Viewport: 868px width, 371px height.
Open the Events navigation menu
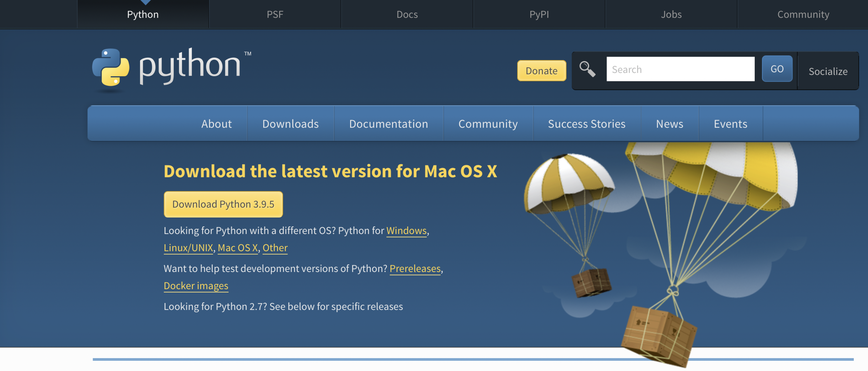coord(731,124)
